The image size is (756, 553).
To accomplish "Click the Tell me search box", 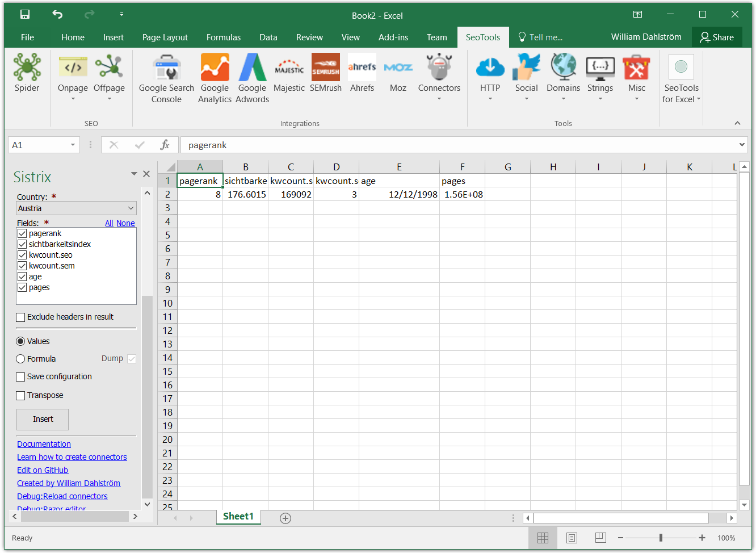I will tap(540, 37).
